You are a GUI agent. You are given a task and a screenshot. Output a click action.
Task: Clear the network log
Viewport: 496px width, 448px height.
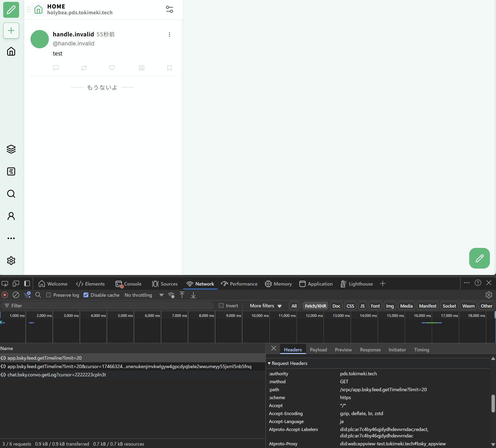(16, 295)
